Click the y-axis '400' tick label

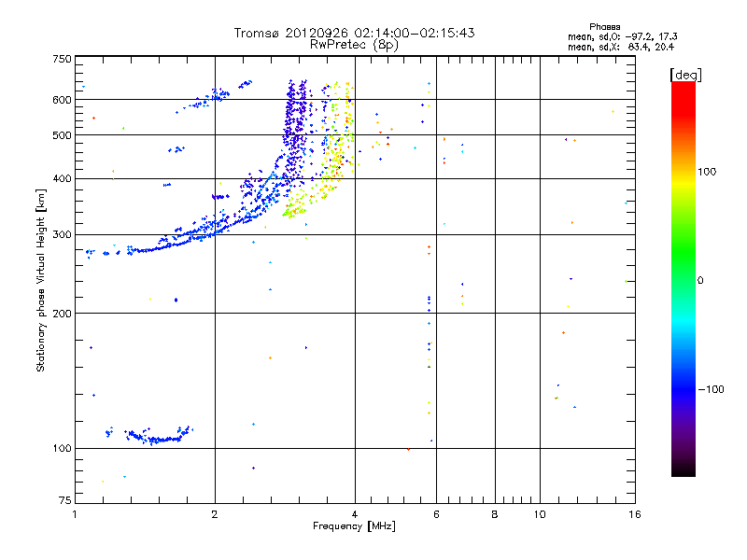[62, 178]
